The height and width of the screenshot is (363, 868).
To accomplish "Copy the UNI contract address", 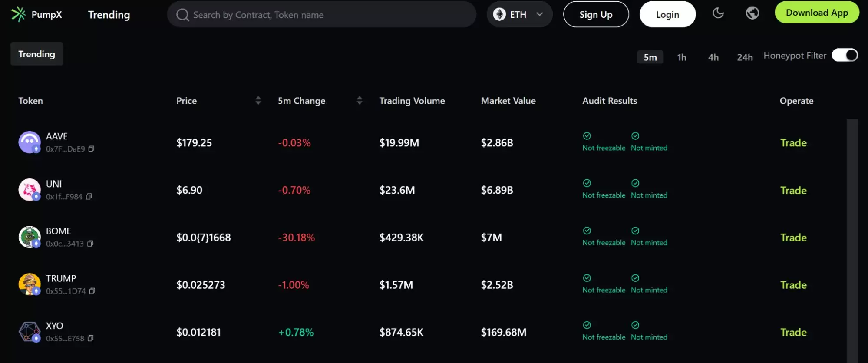I will (x=89, y=197).
